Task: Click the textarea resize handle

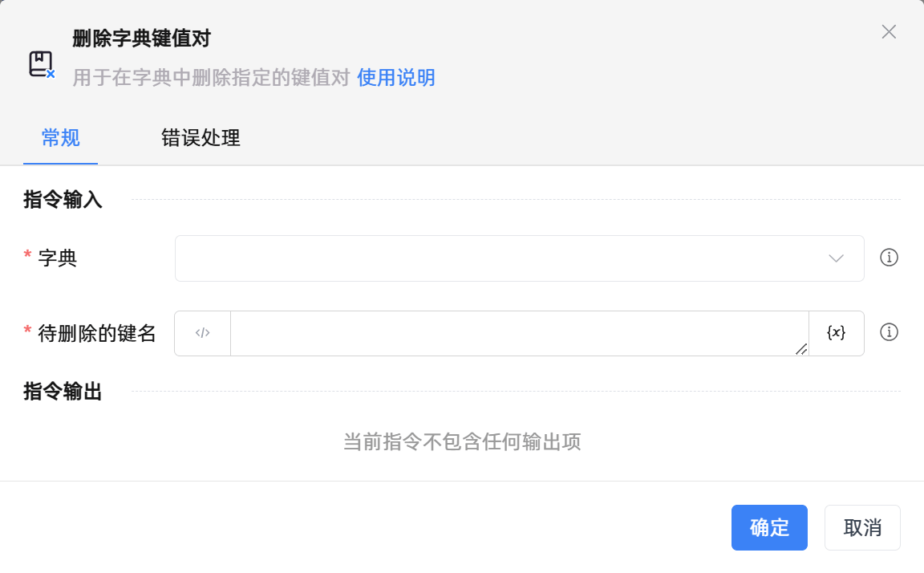Action: pos(801,349)
